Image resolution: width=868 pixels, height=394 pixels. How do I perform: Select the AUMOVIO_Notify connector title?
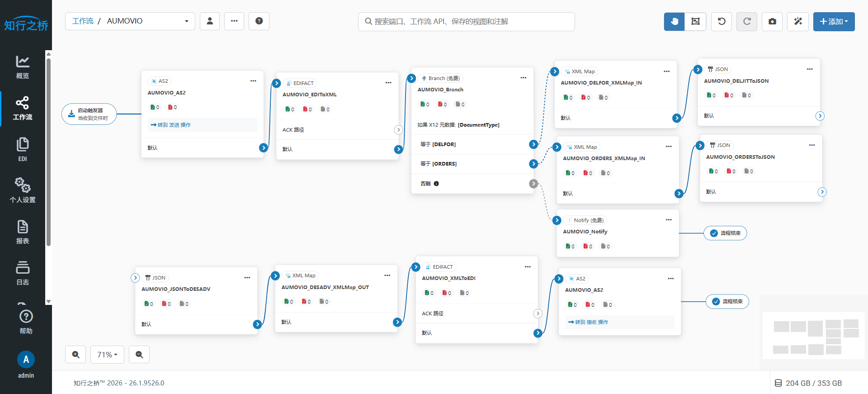click(585, 232)
